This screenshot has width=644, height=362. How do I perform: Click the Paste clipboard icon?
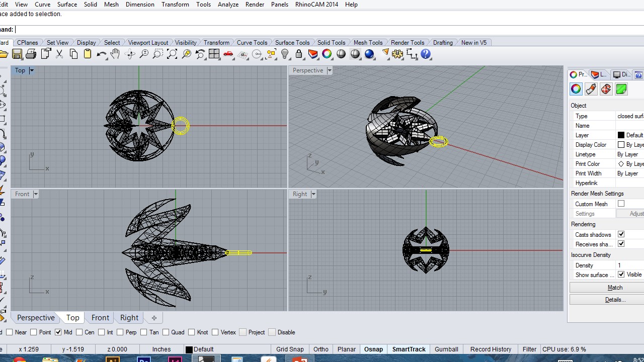(x=88, y=54)
